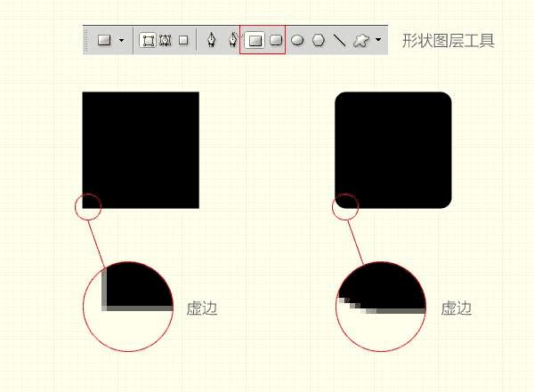Choose the Rectangle shape tool
Viewport: 534px width, 392px height.
(x=255, y=40)
